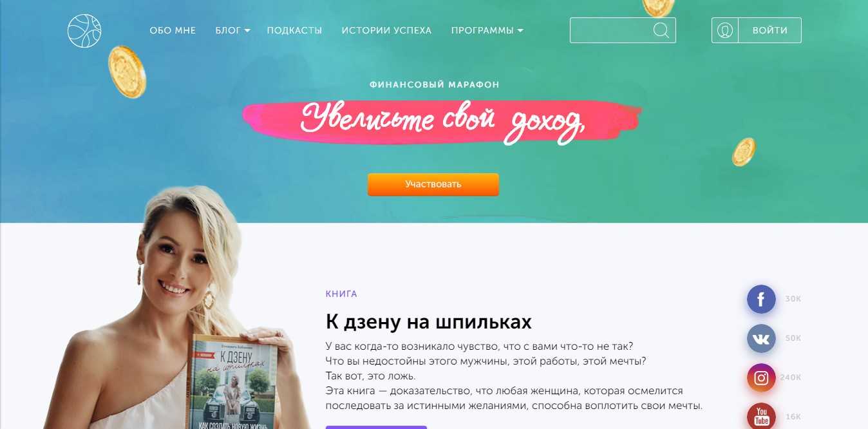
Task: Click the orange Участвовать button
Action: tap(433, 184)
